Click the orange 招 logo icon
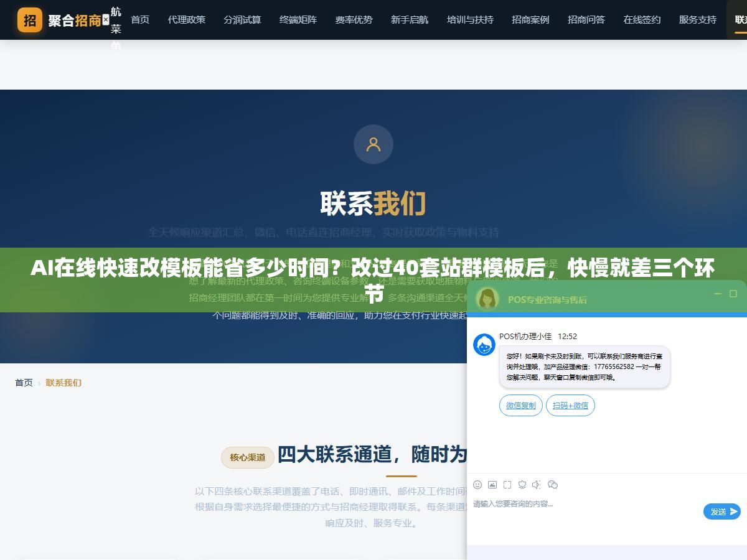 [30, 20]
